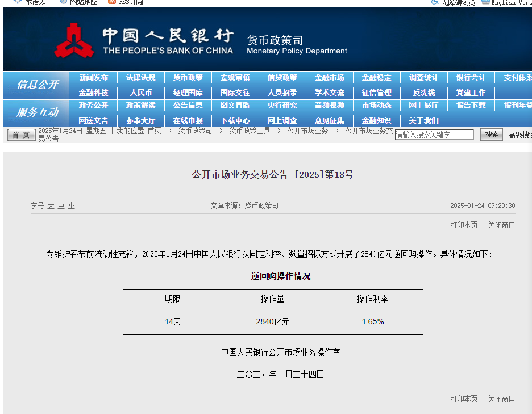Set font size to 中
The height and width of the screenshot is (414, 532).
61,206
